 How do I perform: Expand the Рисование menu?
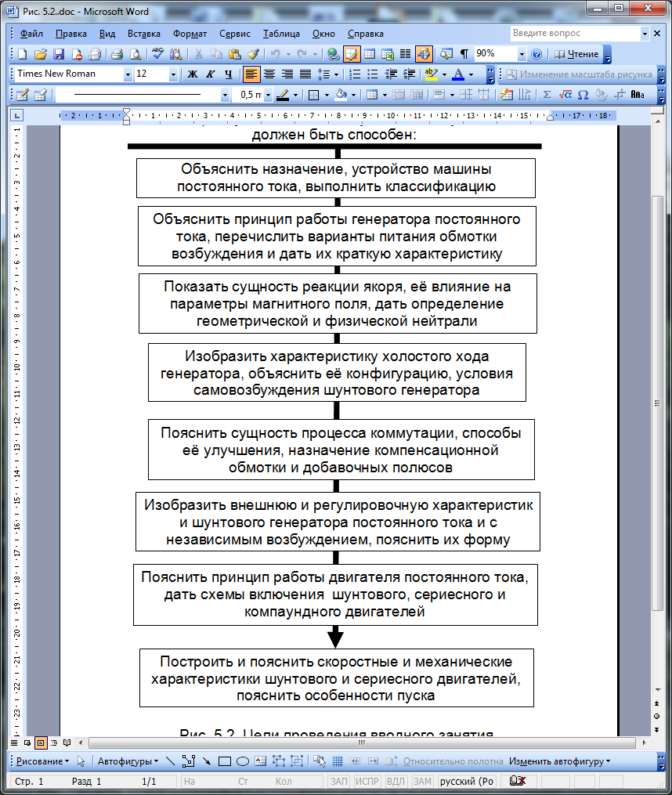(x=42, y=761)
